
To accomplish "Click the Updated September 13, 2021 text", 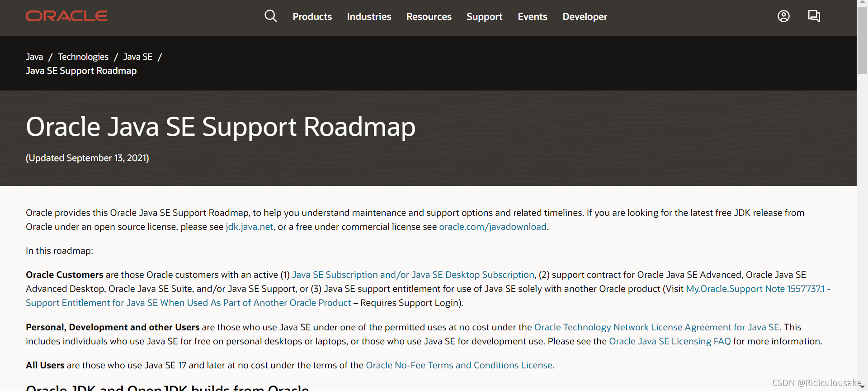I will point(87,158).
